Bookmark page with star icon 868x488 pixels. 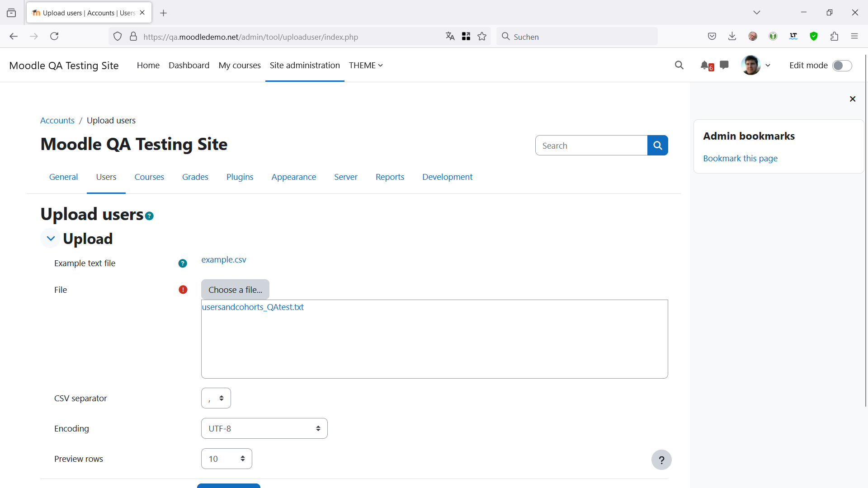tap(482, 37)
